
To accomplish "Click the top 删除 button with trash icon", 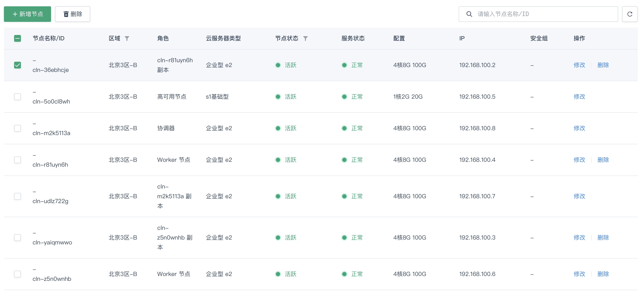I will (x=72, y=14).
